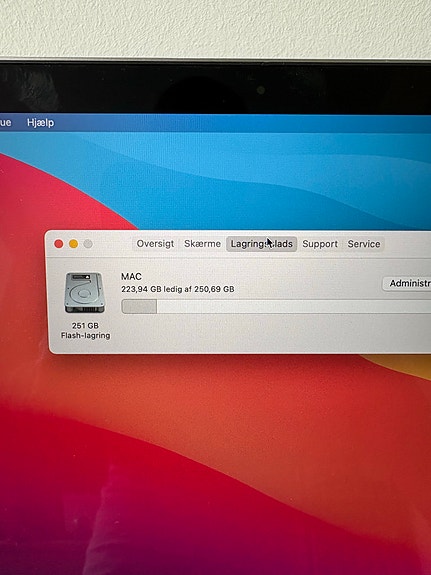Image resolution: width=431 pixels, height=575 pixels.
Task: Click the Administrer button
Action: pyautogui.click(x=407, y=283)
